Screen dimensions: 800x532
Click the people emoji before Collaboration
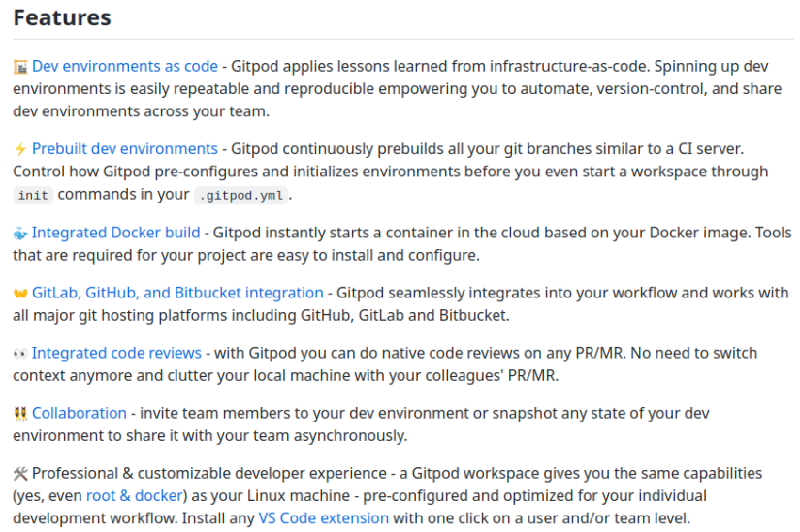(20, 414)
